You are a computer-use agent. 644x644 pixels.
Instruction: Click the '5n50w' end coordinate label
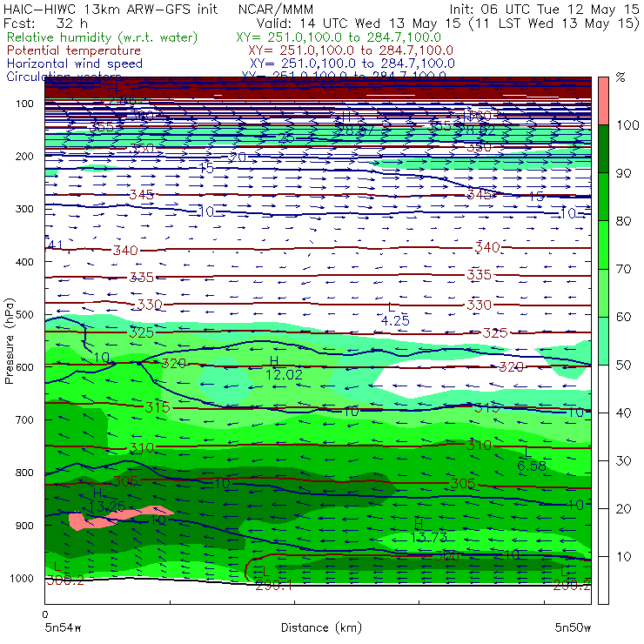coord(573,627)
